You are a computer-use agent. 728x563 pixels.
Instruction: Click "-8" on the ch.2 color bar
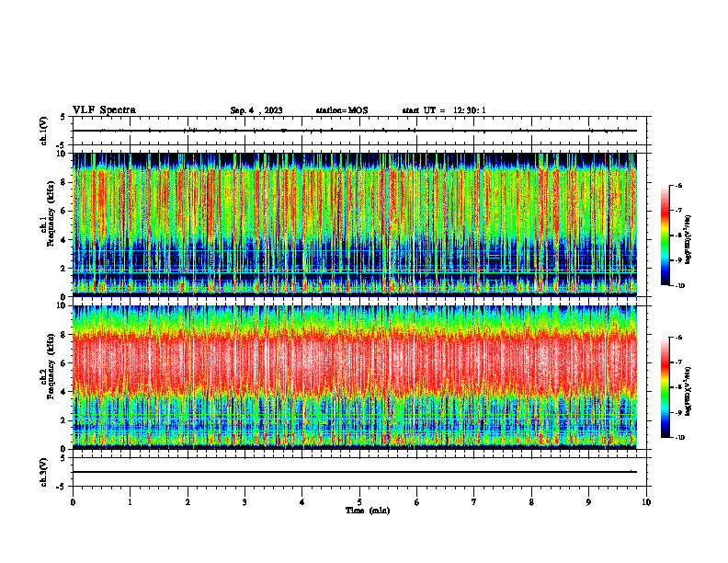pyautogui.click(x=678, y=387)
